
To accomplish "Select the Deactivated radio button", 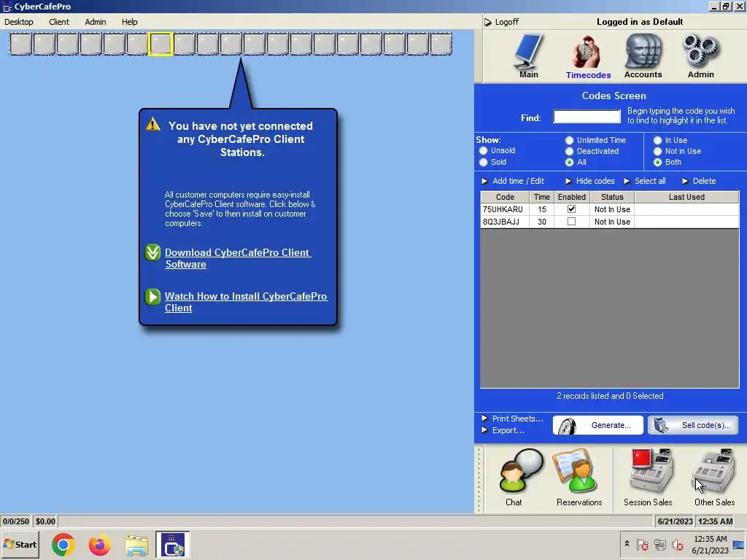I will 569,152.
